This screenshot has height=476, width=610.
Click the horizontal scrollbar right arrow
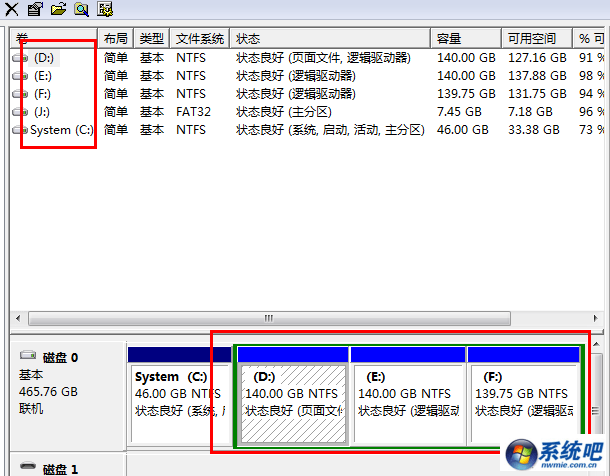tap(596, 318)
